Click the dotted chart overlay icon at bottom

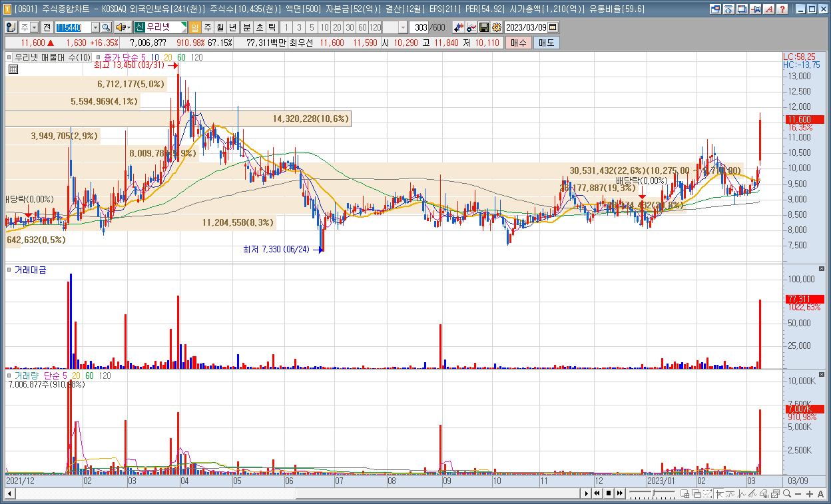point(707,493)
